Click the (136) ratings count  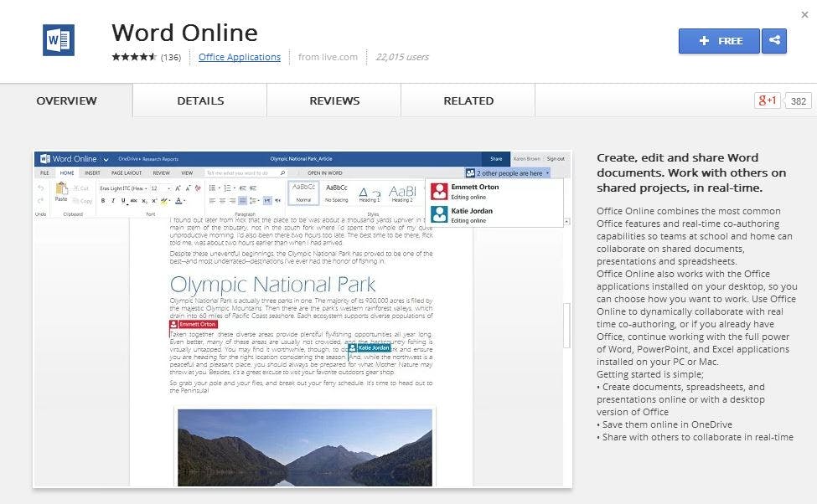point(171,57)
